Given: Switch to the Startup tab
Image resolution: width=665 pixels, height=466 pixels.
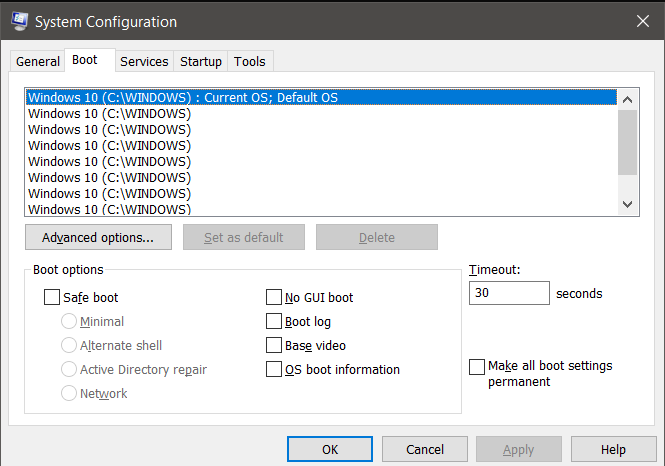Looking at the screenshot, I should tap(201, 61).
